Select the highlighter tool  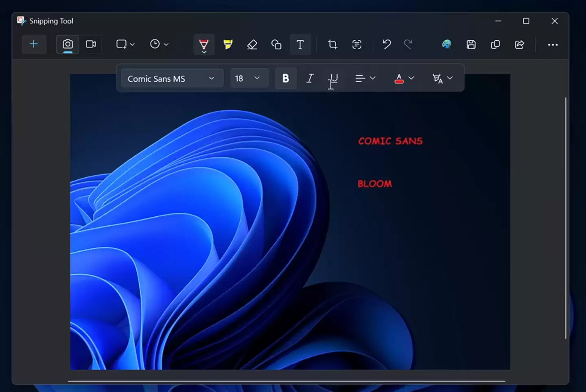click(227, 45)
